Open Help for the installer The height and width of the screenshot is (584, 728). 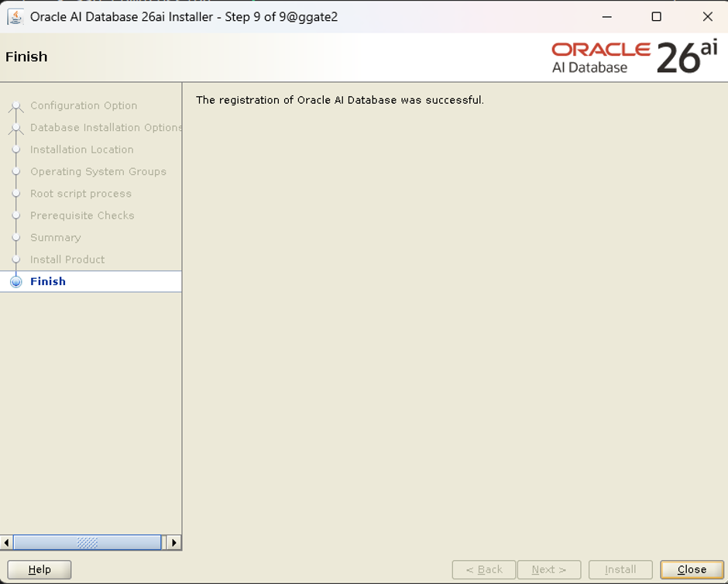[x=39, y=569]
